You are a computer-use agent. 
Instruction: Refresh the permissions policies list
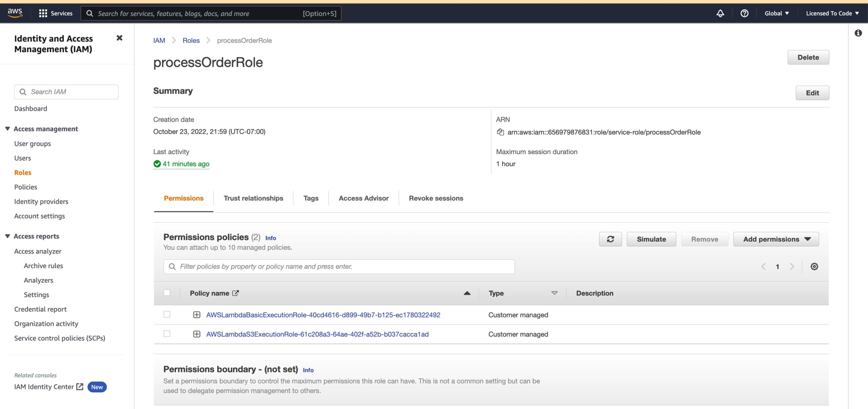click(610, 239)
